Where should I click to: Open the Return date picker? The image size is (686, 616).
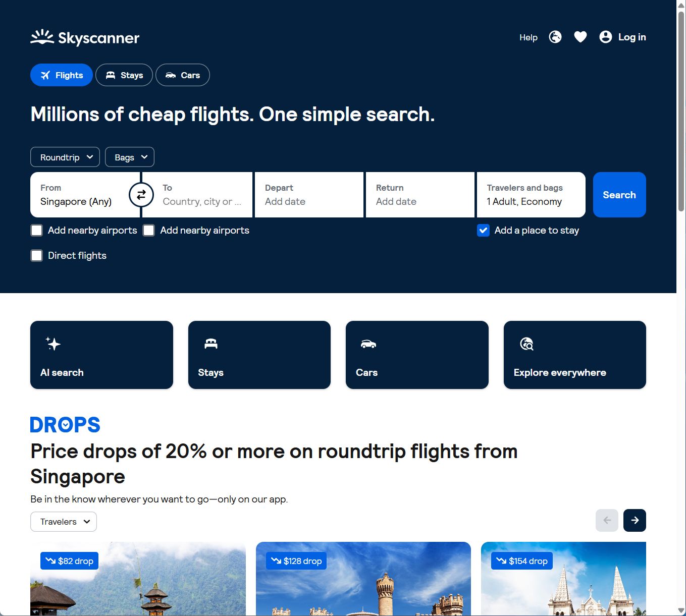[x=420, y=195]
